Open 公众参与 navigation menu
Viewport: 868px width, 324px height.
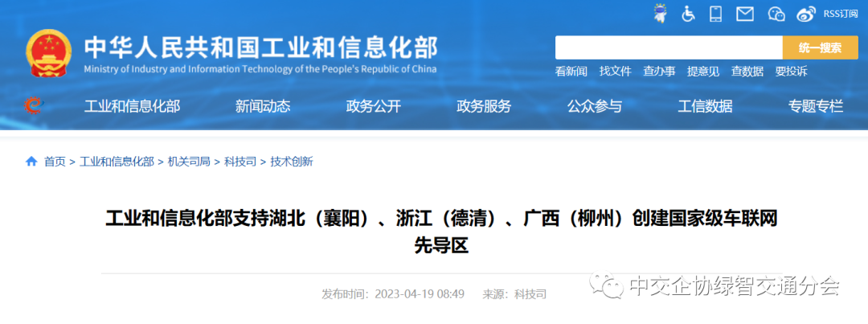[x=595, y=106]
